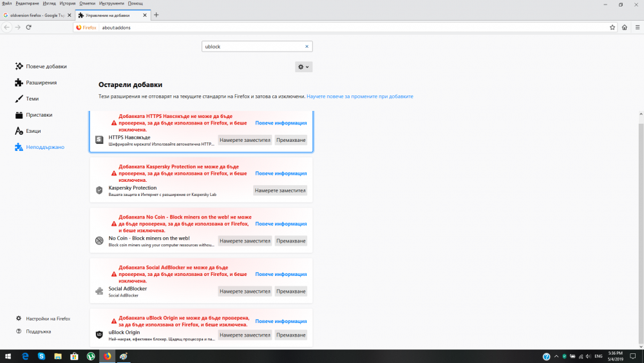Click Премахване for uBlock Origin
Image resolution: width=644 pixels, height=363 pixels.
[x=291, y=335]
